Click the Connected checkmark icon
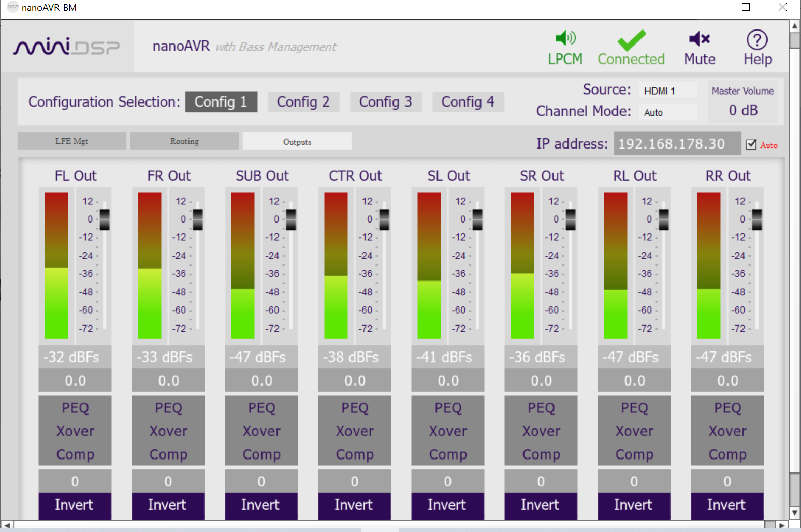Image resolution: width=801 pixels, height=532 pixels. click(x=631, y=40)
